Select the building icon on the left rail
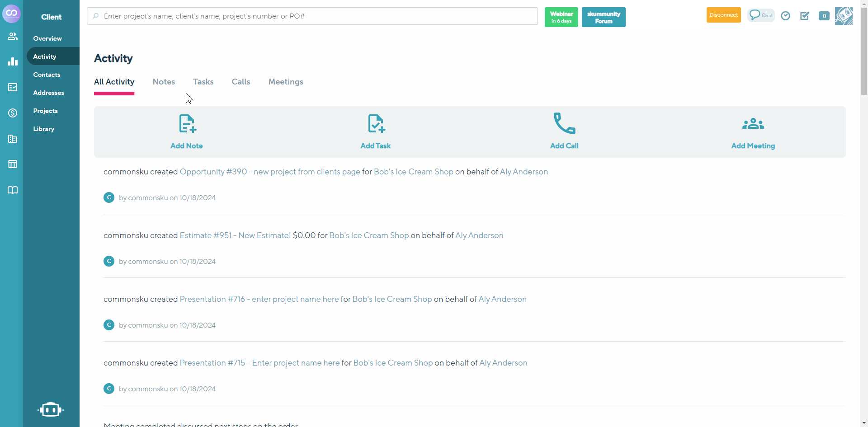 (x=12, y=139)
